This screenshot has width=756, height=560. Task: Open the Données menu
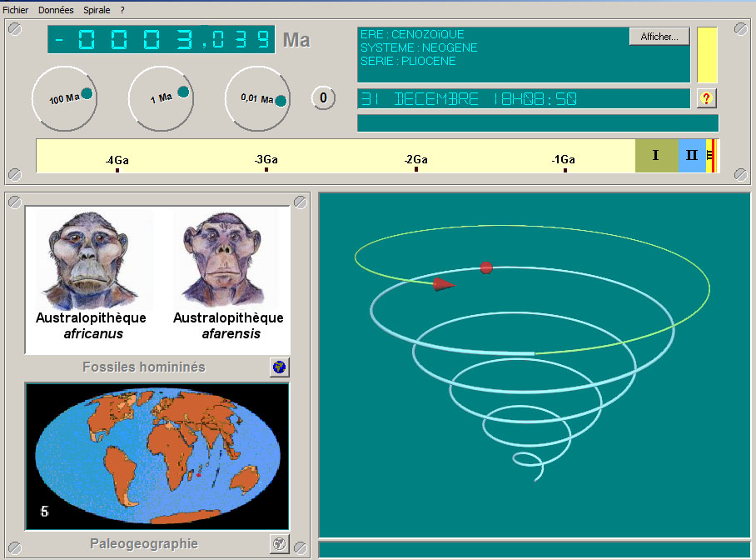click(56, 10)
